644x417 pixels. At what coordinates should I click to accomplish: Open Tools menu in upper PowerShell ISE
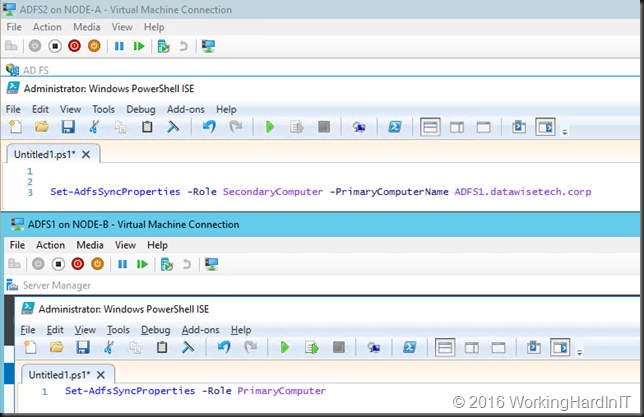click(104, 109)
